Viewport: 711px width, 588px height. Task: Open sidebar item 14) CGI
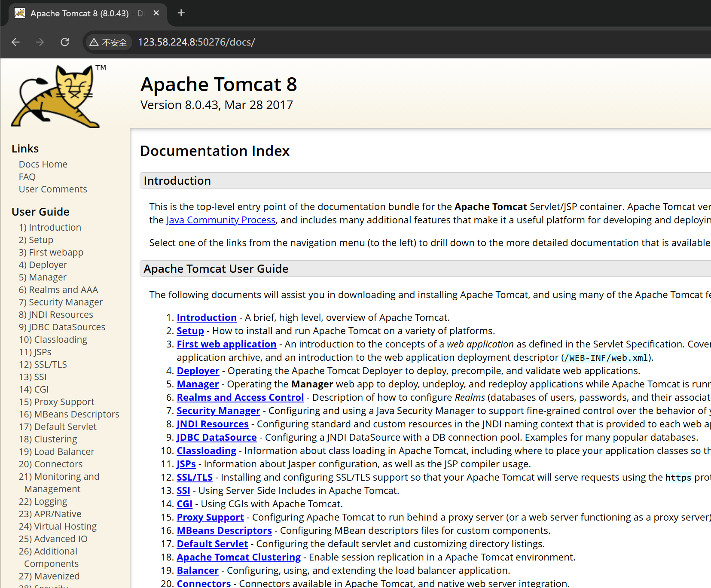pos(34,389)
